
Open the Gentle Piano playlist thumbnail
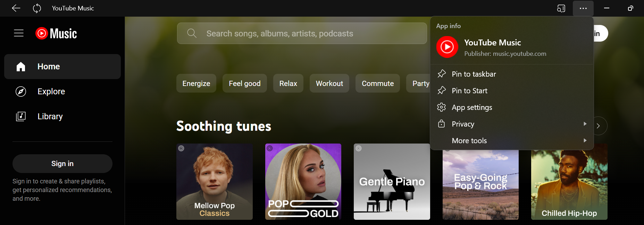[392, 182]
